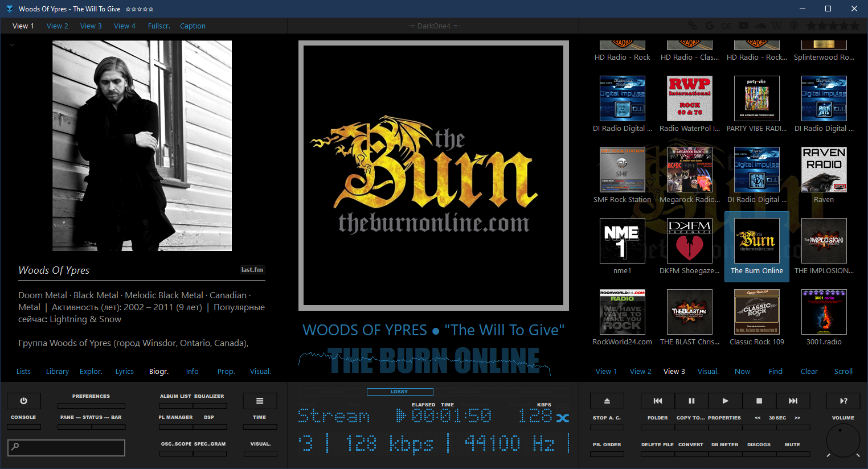The width and height of the screenshot is (868, 469).
Task: Click the blue X icon beside KBPS
Action: 563,418
